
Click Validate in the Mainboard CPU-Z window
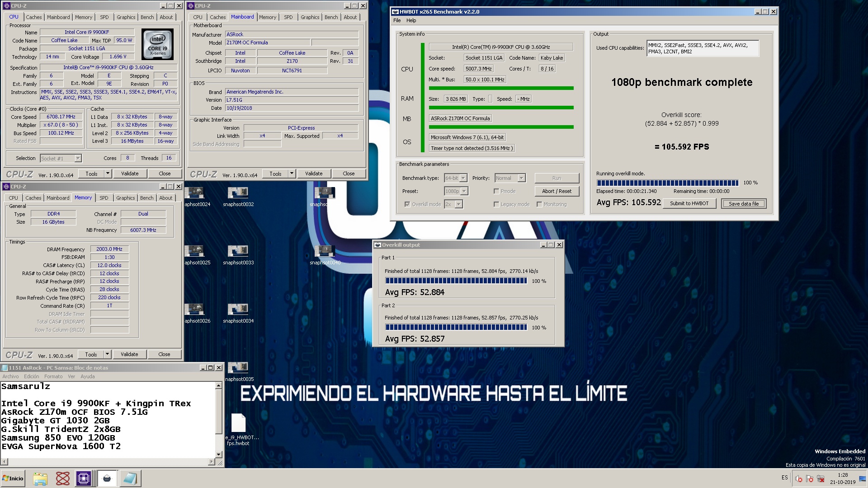pyautogui.click(x=314, y=174)
